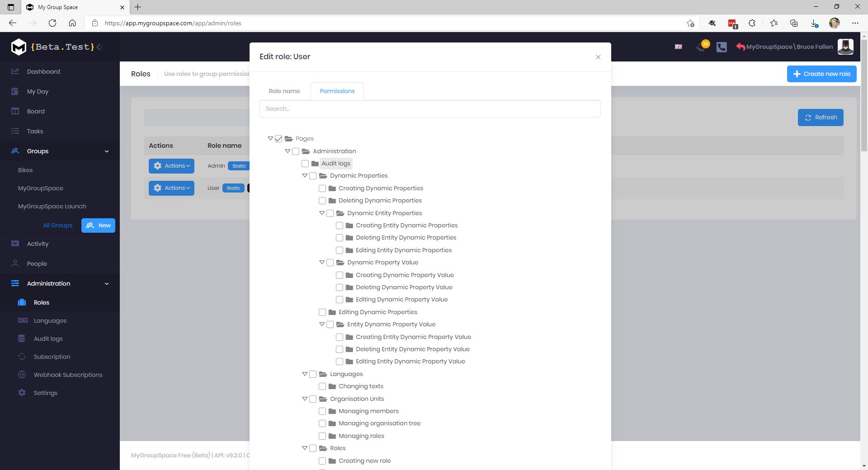Viewport: 868px width, 470px height.
Task: Open MyGroupSpace Launch group
Action: [x=52, y=206]
